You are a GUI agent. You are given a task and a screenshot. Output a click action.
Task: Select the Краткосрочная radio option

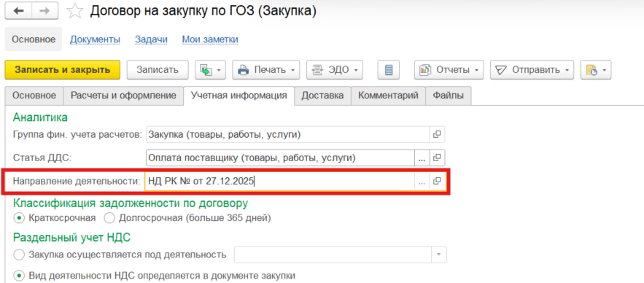click(x=19, y=217)
